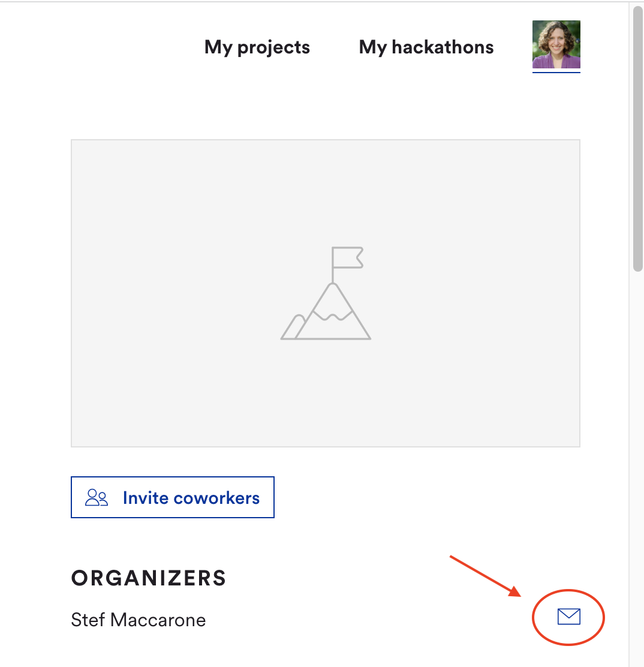This screenshot has width=644, height=667.
Task: Click the scrollbar track below the thumb
Action: pyautogui.click(x=637, y=468)
